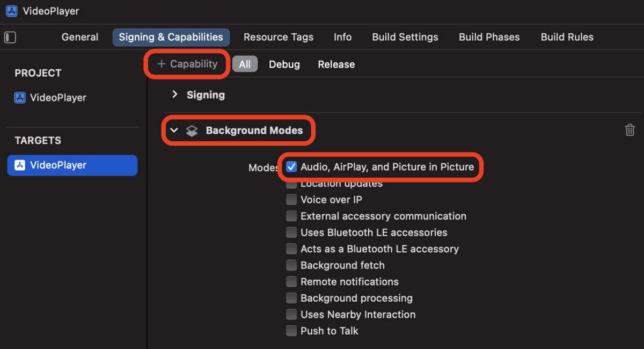Viewport: 644px width, 349px height.
Task: Uncheck Audio, AirPlay, and Picture in Picture
Action: coord(291,167)
